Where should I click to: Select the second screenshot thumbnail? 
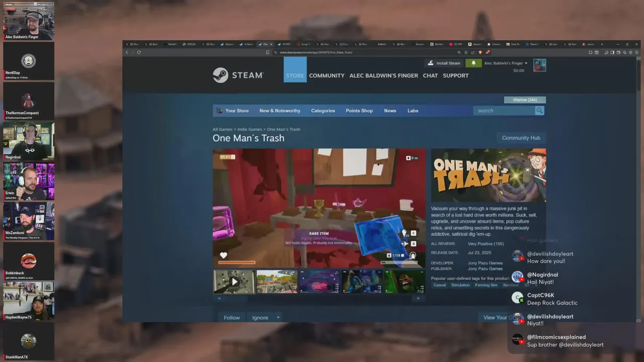(277, 282)
